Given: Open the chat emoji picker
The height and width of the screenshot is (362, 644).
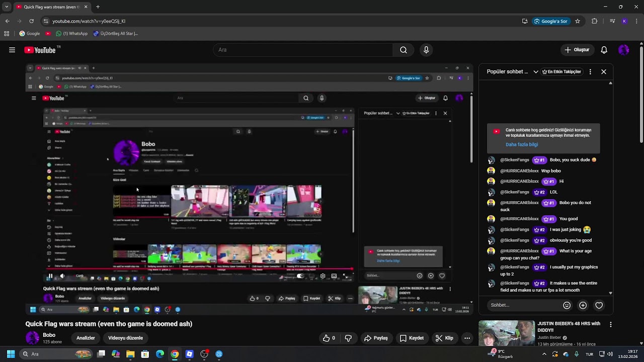Looking at the screenshot, I should point(567,305).
